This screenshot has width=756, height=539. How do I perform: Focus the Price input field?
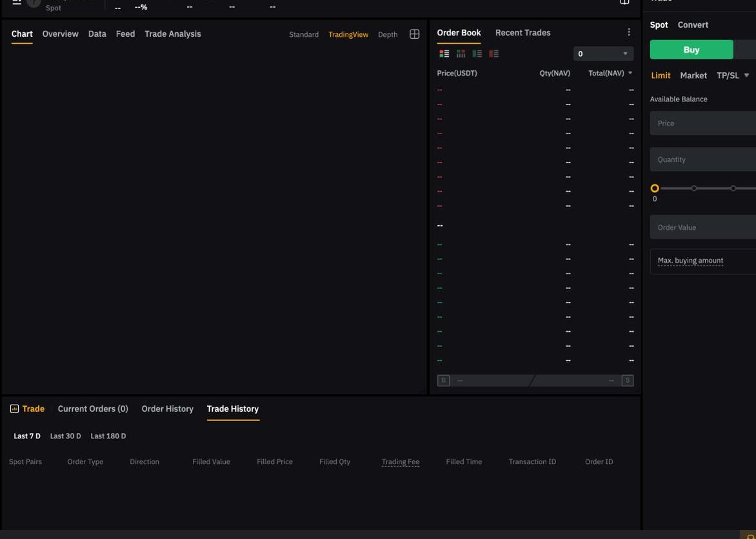[x=703, y=123]
